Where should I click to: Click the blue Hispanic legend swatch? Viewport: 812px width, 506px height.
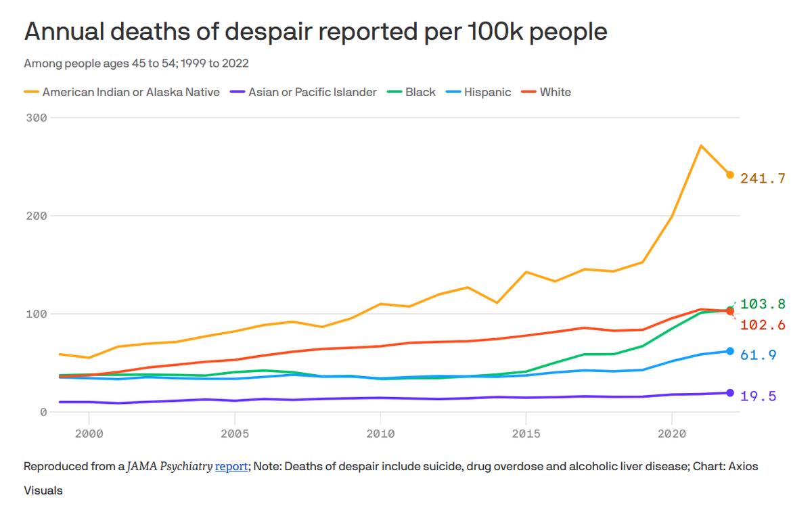pos(453,92)
